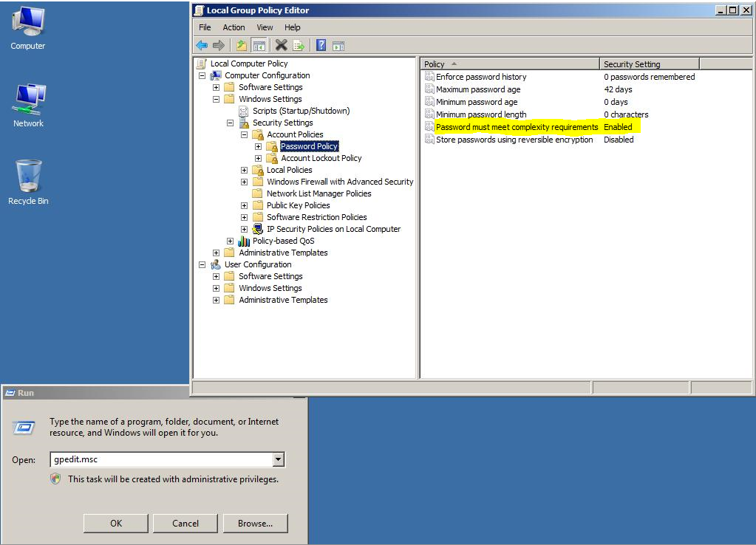Select Network List Manager Policies node
Viewport: 756px width, 545px height.
319,193
